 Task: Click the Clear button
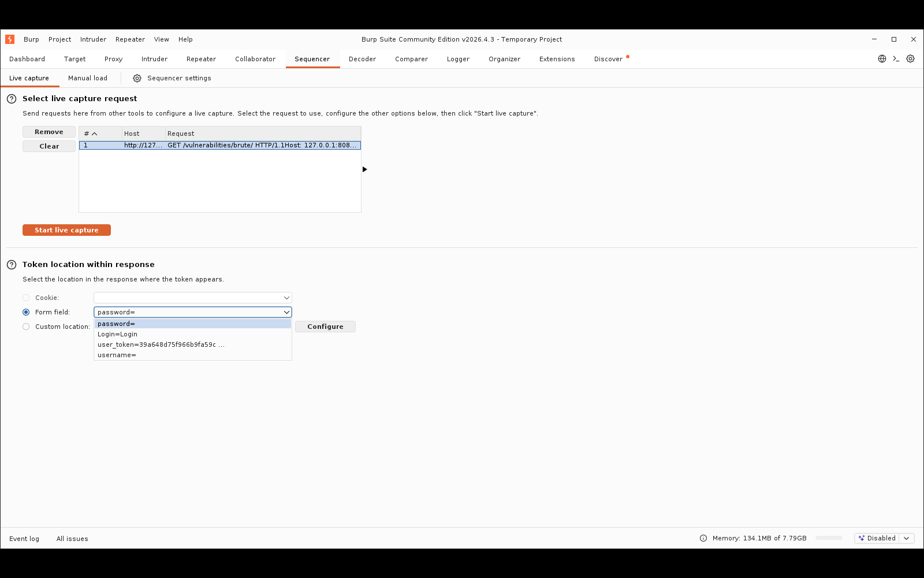click(49, 146)
